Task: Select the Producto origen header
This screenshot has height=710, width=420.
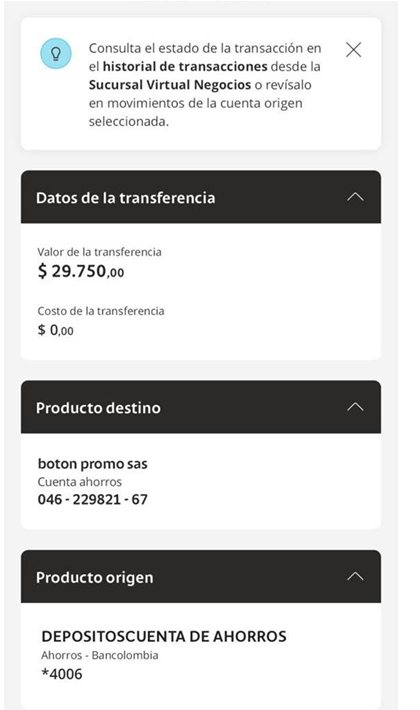Action: point(201,576)
